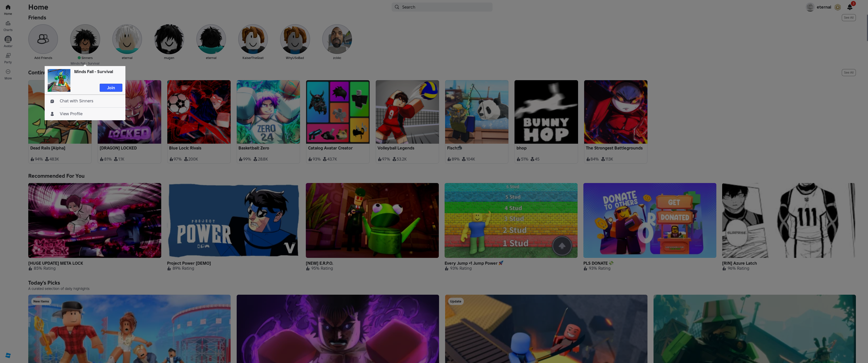Click the Search input field
This screenshot has width=868, height=363.
pyautogui.click(x=442, y=7)
